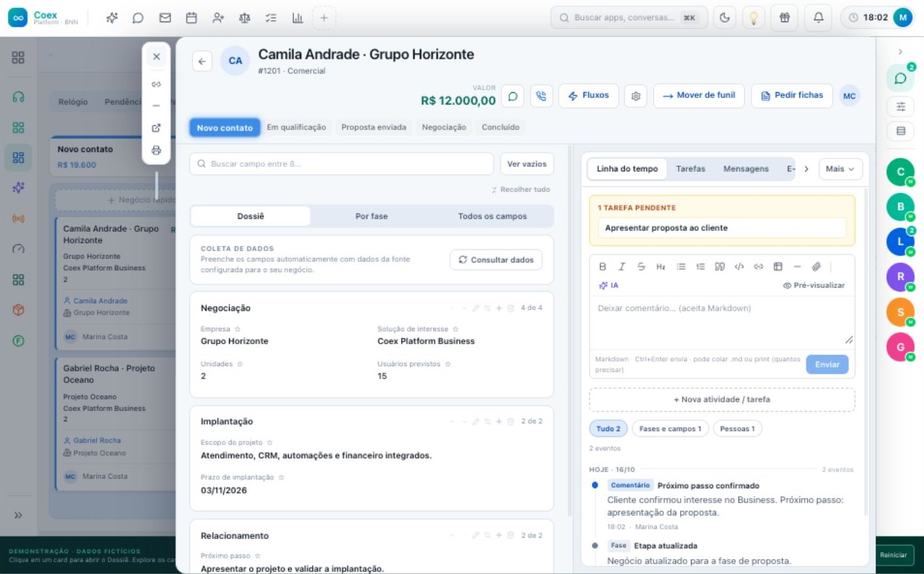The width and height of the screenshot is (924, 574).
Task: Click the Buscar campo search field
Action: pos(342,164)
